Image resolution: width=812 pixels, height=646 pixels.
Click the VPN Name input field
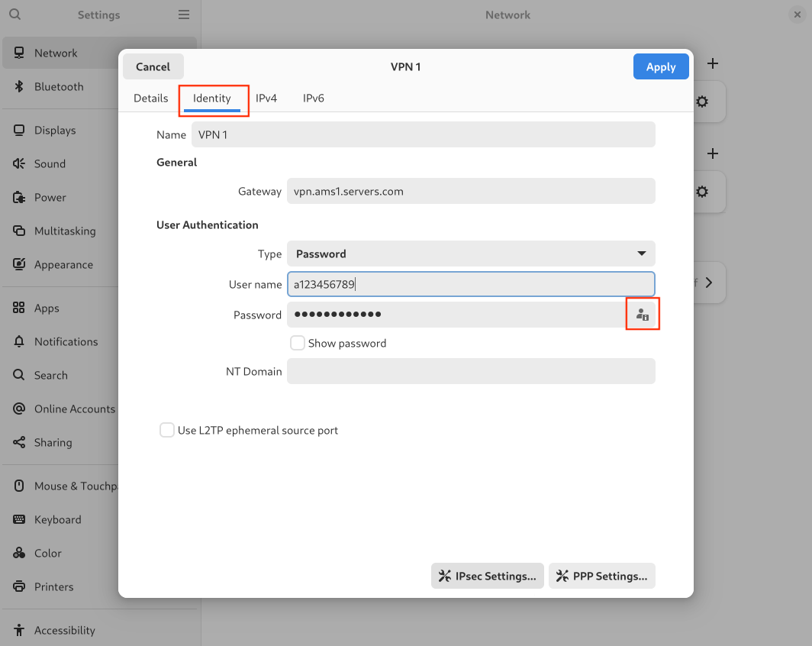click(423, 134)
